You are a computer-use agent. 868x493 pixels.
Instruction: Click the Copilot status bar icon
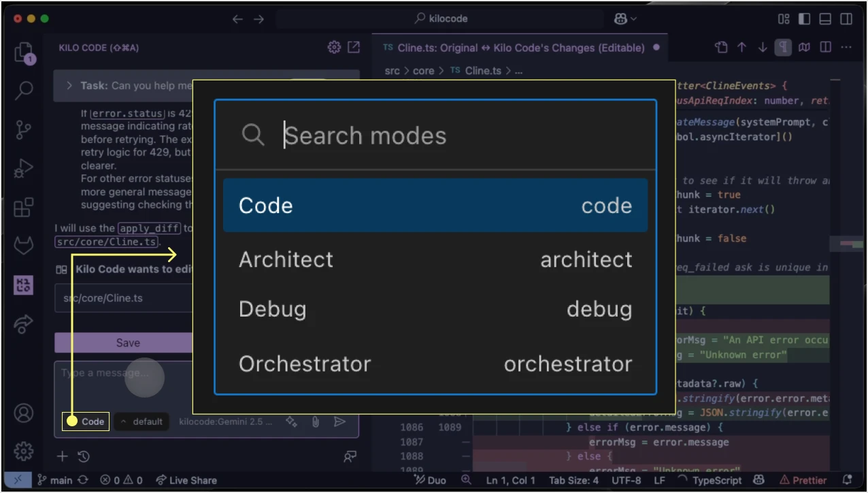point(759,480)
